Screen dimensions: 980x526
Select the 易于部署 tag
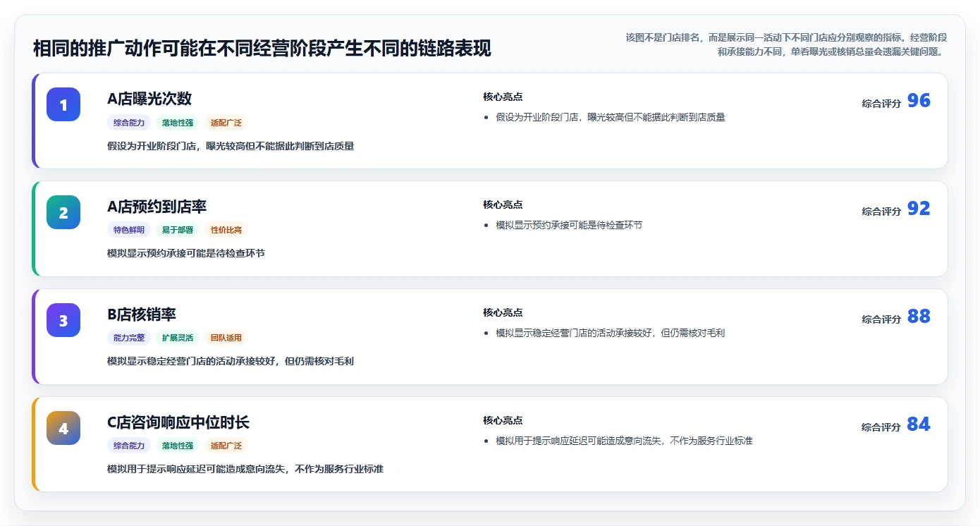(178, 230)
